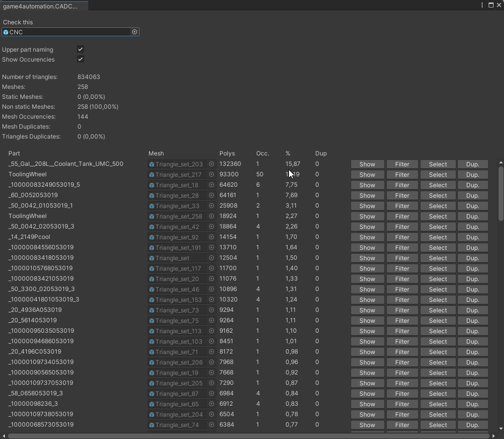Viewport: 504px width, 439px height.
Task: Click the CNC object input field
Action: (67, 32)
